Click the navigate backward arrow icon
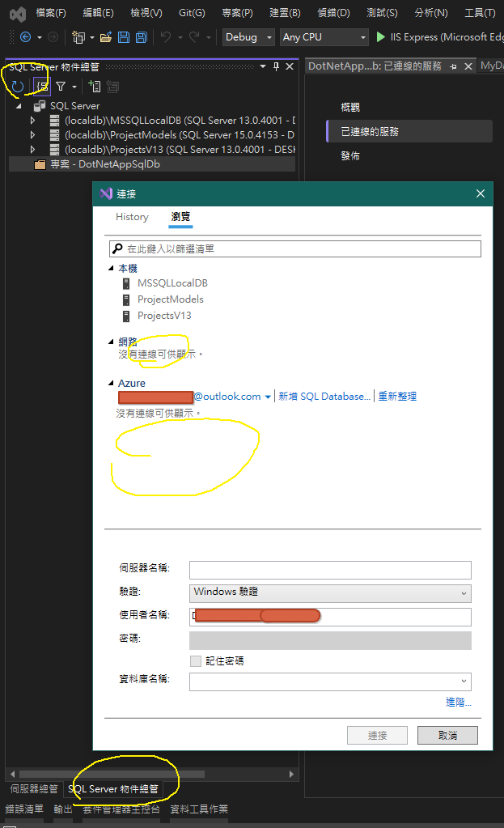This screenshot has height=828, width=504. coord(25,37)
